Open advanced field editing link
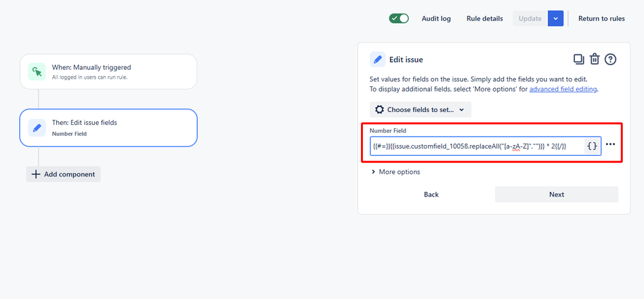This screenshot has height=299, width=644. 563,89
